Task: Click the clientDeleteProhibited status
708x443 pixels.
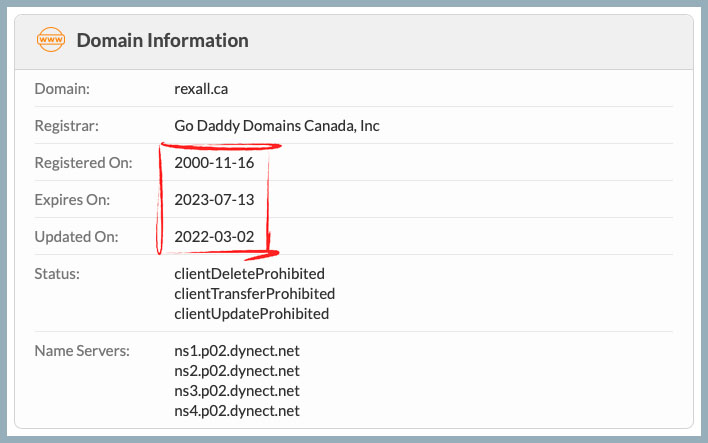Action: [249, 273]
